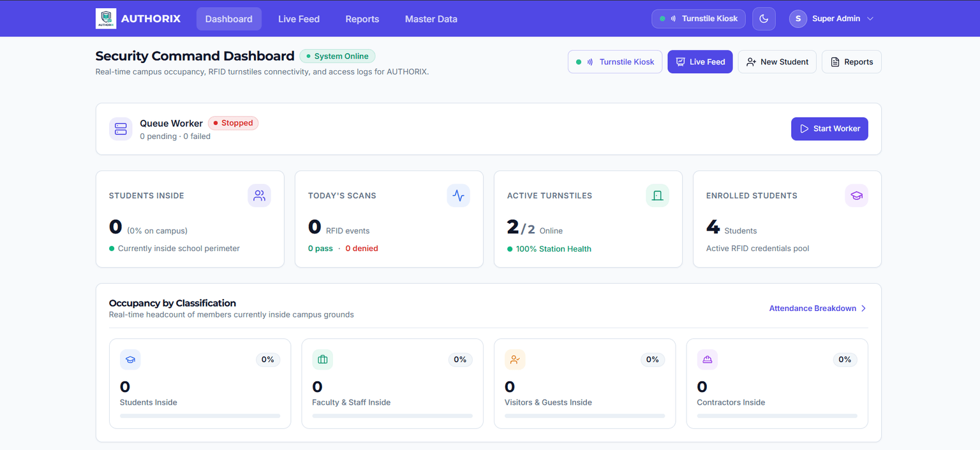Click the Queue Worker server icon
Viewport: 980px width, 450px height.
(x=121, y=129)
